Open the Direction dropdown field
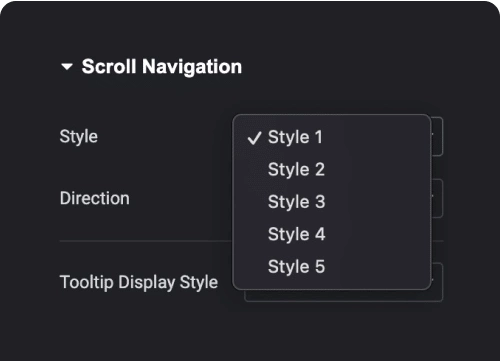 (x=437, y=198)
